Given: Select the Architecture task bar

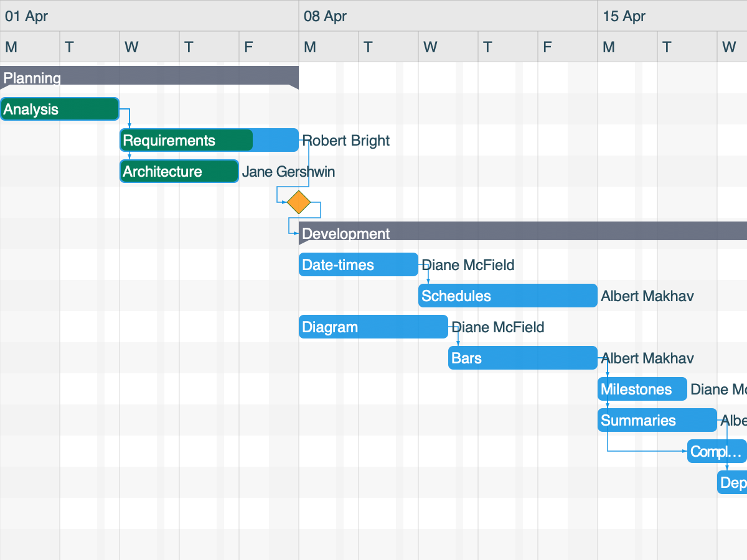Looking at the screenshot, I should pyautogui.click(x=179, y=171).
